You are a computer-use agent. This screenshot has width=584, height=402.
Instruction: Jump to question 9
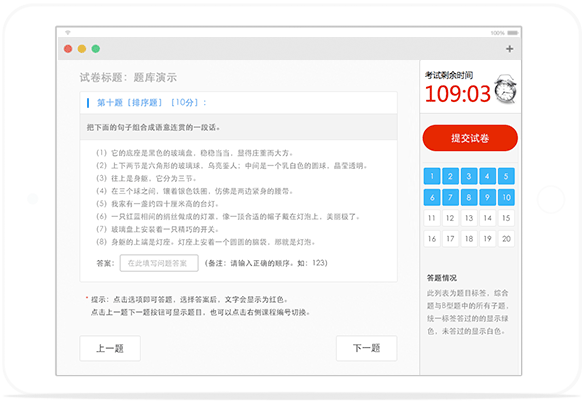pos(488,197)
